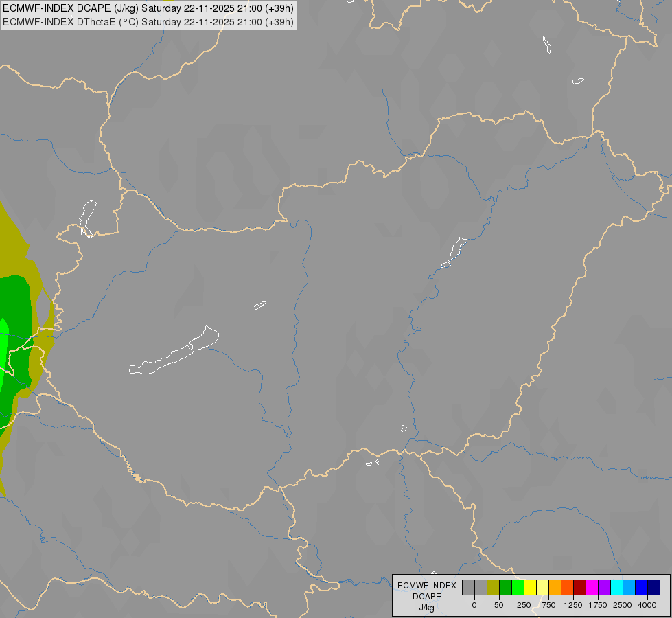The image size is (672, 618).
Task: Select legend value label 750
Action: coord(548,605)
